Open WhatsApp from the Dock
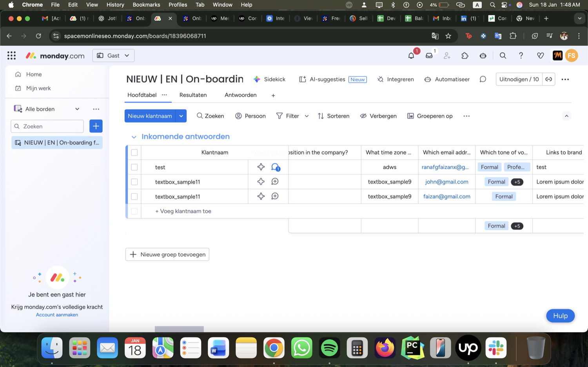The image size is (588, 367). pos(301,348)
